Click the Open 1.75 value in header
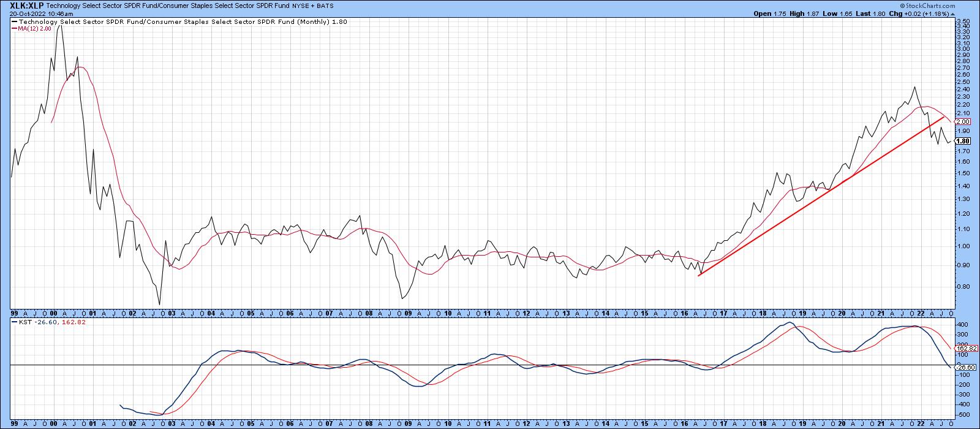This screenshot has width=980, height=429. (780, 13)
